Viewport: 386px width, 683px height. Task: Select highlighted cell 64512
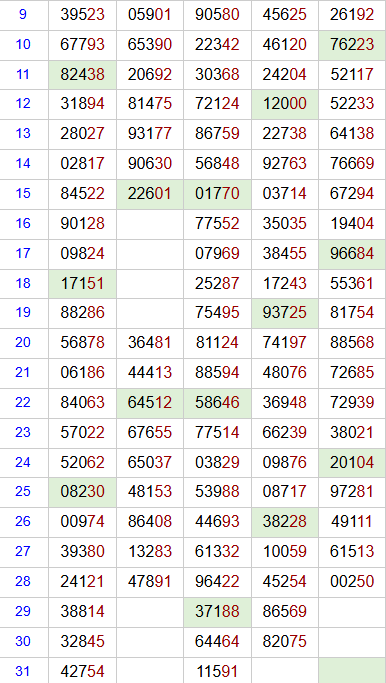click(149, 402)
